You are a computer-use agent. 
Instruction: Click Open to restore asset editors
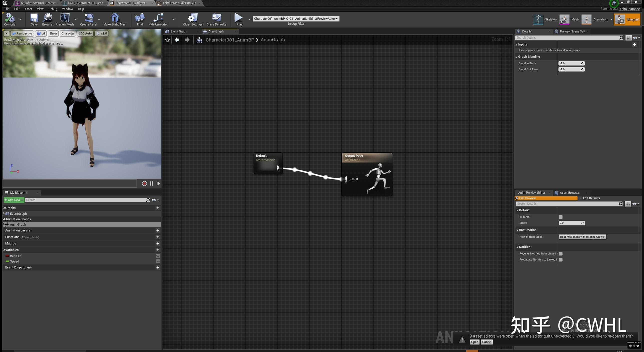(x=474, y=342)
